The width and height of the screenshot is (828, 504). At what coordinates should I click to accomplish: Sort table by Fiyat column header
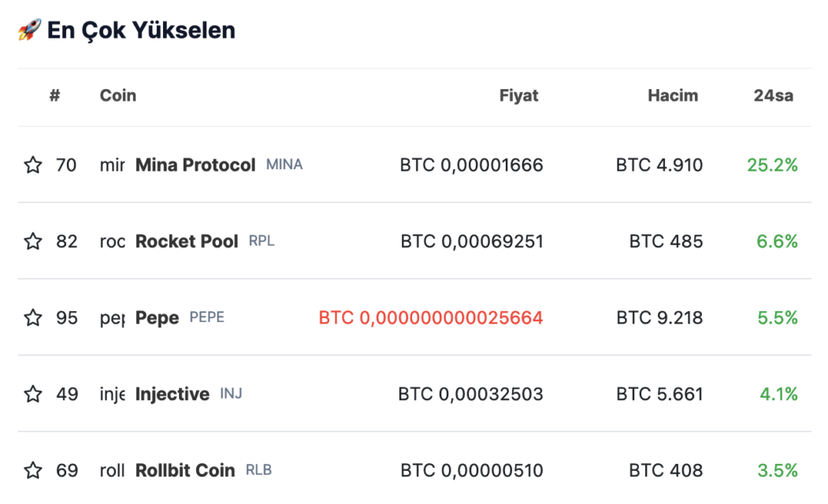pyautogui.click(x=518, y=95)
